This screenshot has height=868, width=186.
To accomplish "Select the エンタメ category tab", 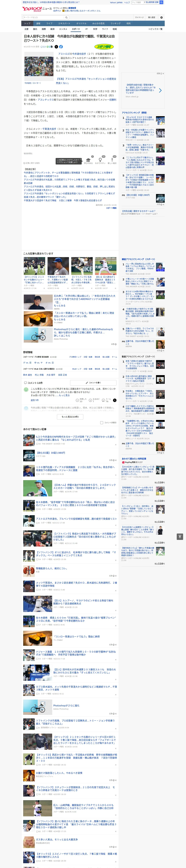I will click(63, 29).
